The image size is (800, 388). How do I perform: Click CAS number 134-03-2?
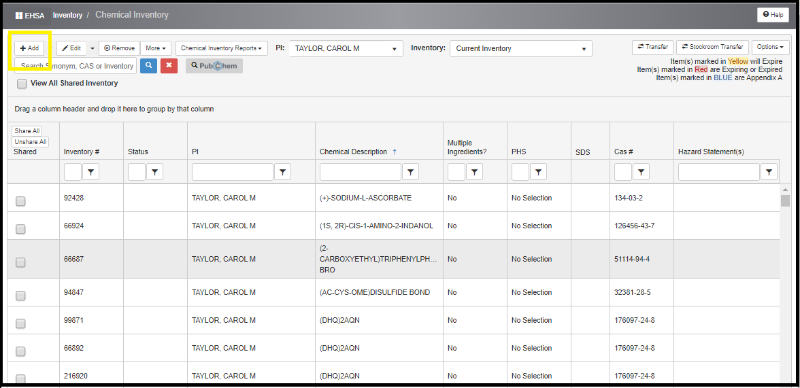coord(629,198)
